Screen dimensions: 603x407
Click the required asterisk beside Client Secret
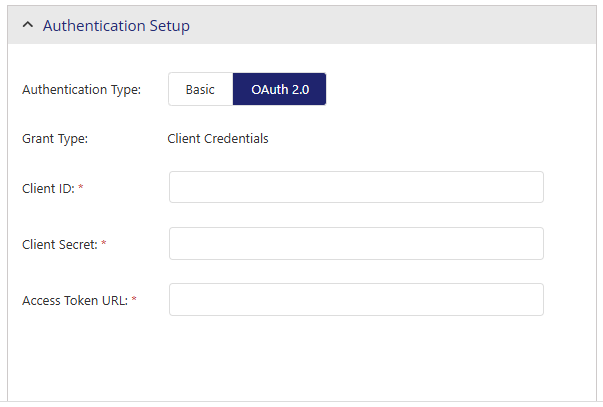tap(104, 244)
